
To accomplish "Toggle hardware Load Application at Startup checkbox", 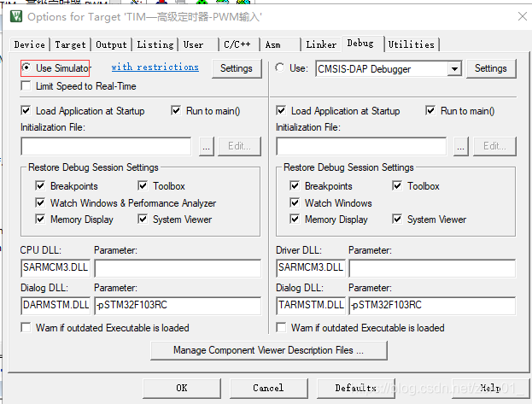I will click(281, 111).
